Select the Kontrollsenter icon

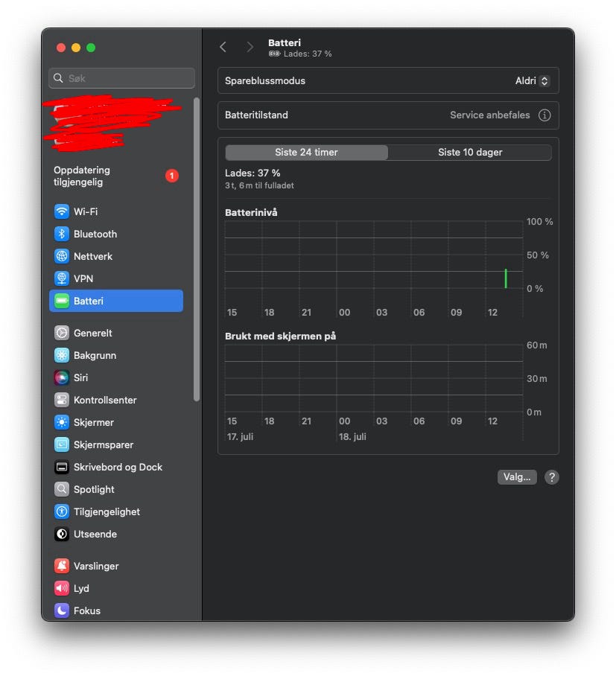(62, 400)
